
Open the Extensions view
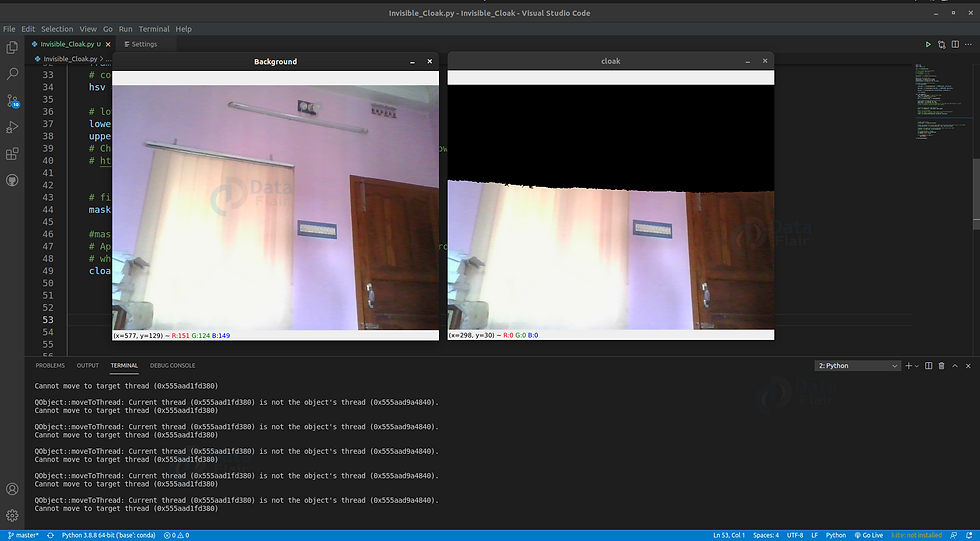[12, 154]
